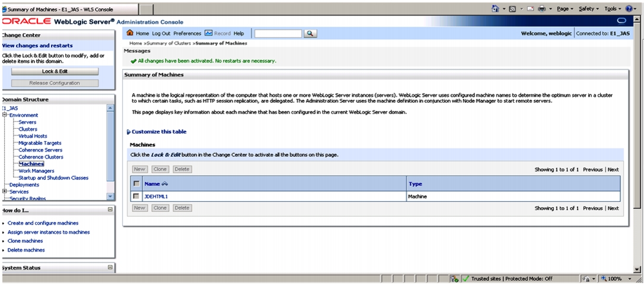Click the house icon beside Home link

tap(130, 33)
